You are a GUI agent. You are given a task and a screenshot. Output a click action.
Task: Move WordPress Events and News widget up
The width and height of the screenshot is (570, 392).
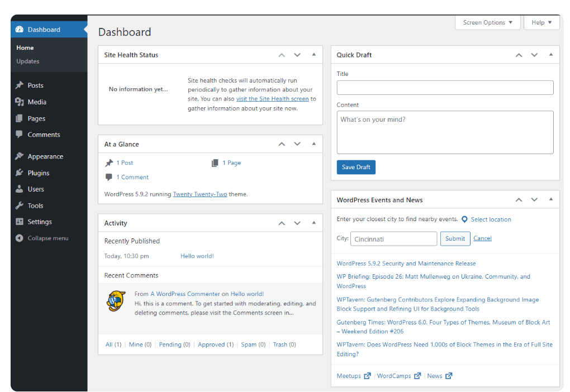519,200
